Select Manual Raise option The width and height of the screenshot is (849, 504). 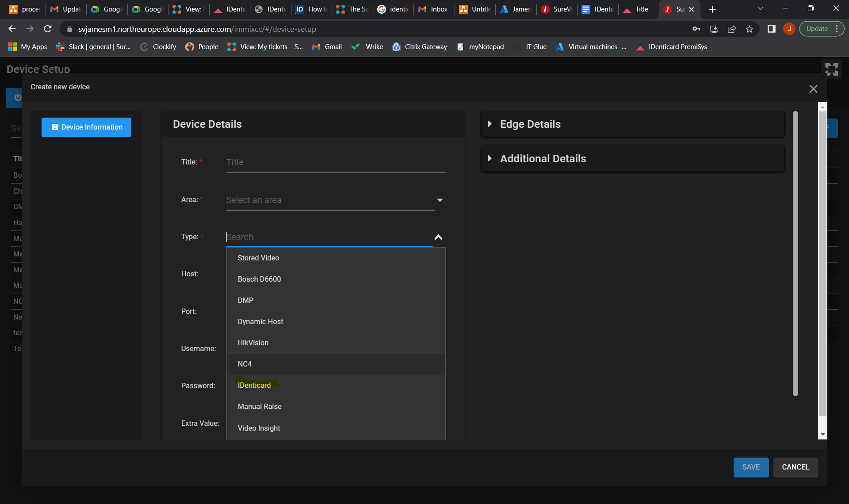[x=336, y=406]
